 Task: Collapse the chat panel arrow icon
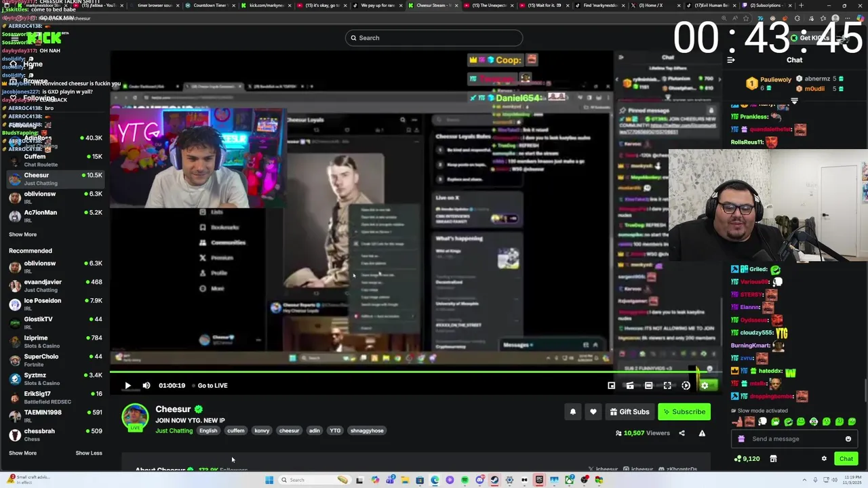point(730,60)
